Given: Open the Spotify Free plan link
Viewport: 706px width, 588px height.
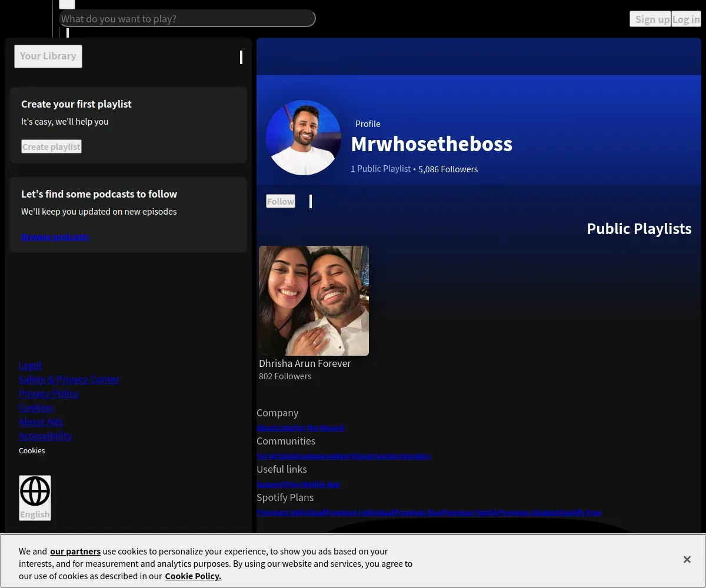Looking at the screenshot, I should [581, 513].
